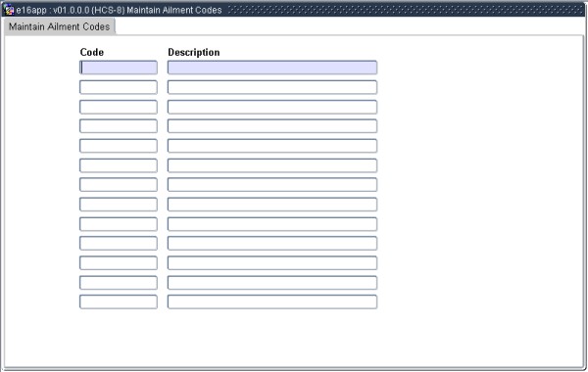The width and height of the screenshot is (588, 372).
Task: Click the sixth row Code field
Action: pos(119,165)
